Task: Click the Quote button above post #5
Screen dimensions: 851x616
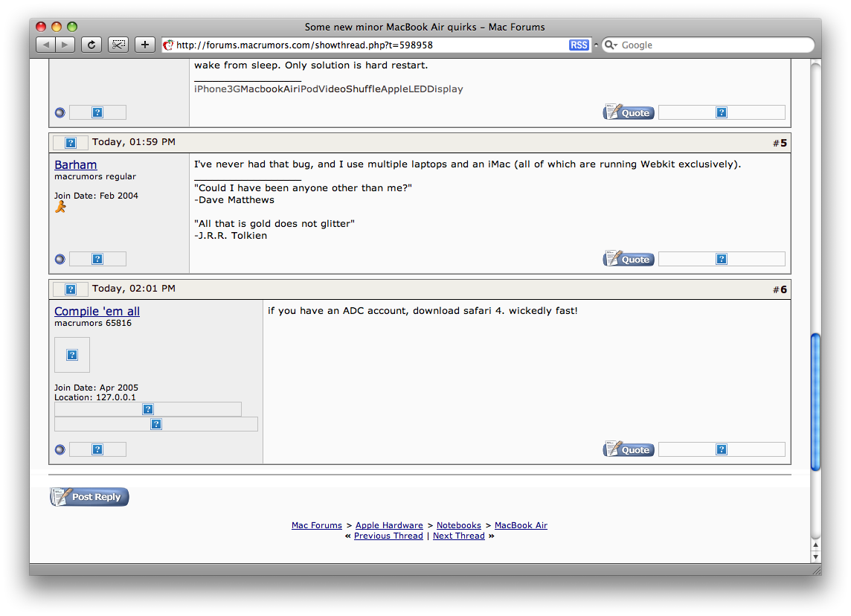Action: pos(629,112)
